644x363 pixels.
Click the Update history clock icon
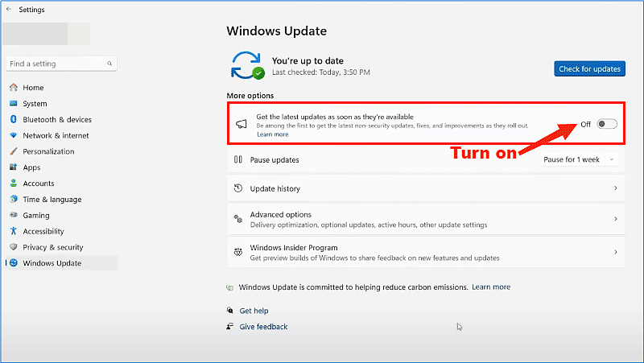(238, 188)
